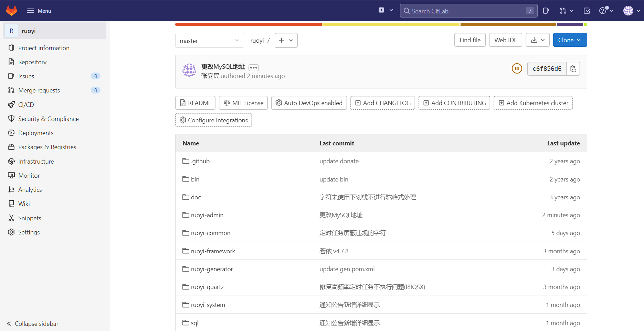Open the create new plus dropdown in navbar

point(386,10)
